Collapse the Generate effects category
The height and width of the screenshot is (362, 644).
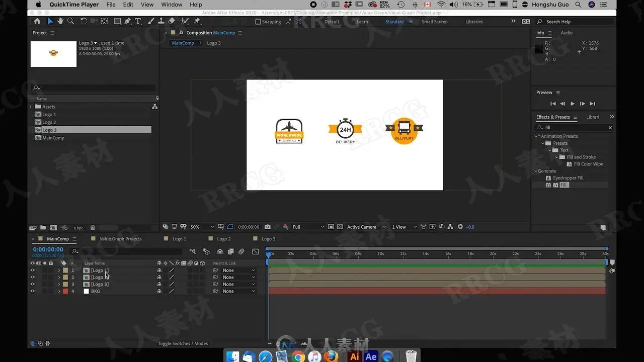tap(536, 171)
